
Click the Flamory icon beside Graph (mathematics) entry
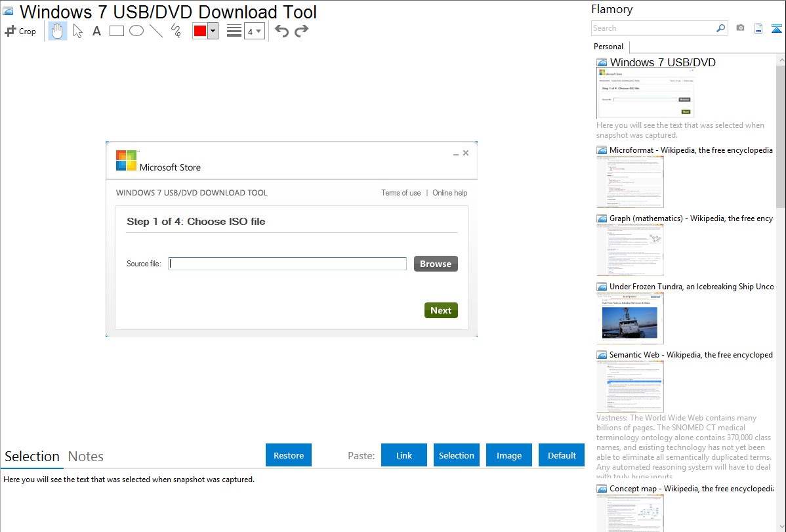(602, 218)
